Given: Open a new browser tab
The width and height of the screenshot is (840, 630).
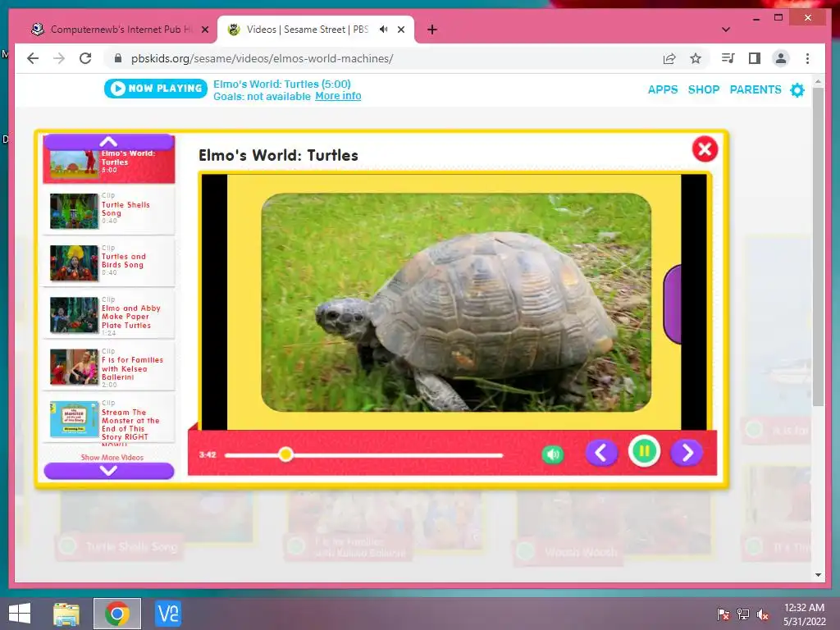Looking at the screenshot, I should point(432,30).
